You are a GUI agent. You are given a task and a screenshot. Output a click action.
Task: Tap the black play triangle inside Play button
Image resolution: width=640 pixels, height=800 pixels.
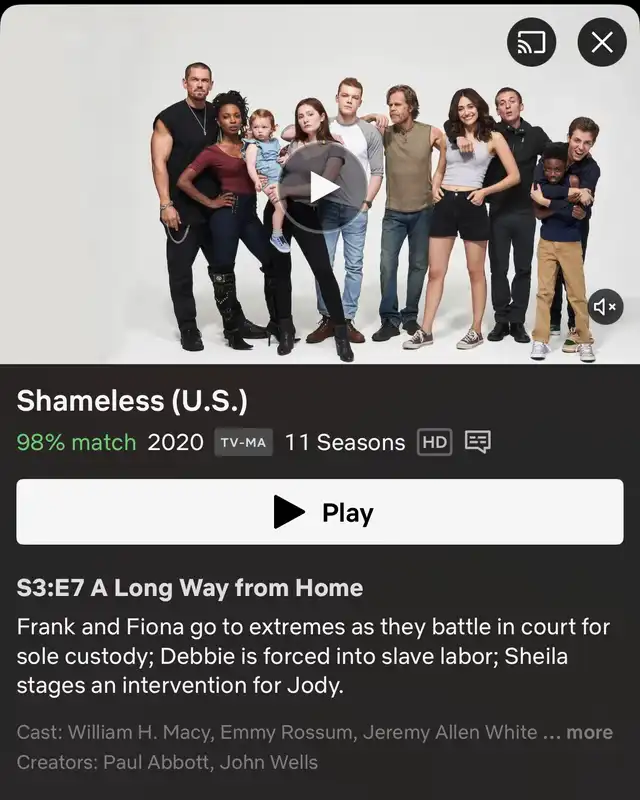pos(289,512)
